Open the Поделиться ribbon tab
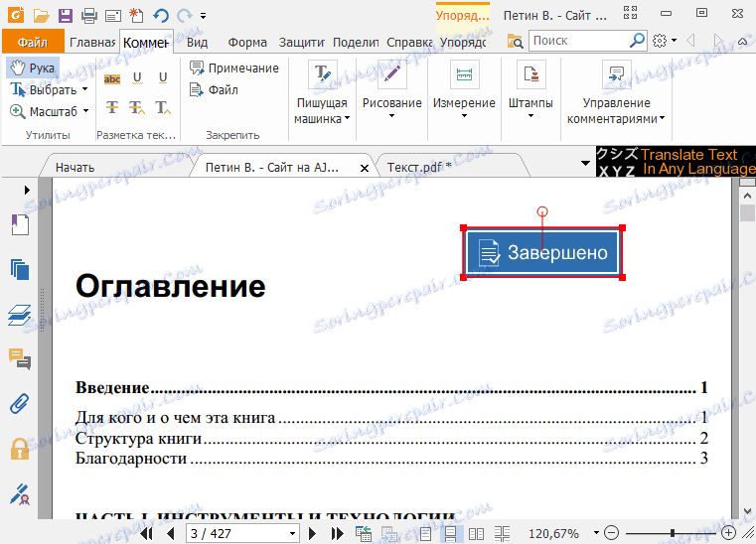This screenshot has height=544, width=756. (x=356, y=43)
